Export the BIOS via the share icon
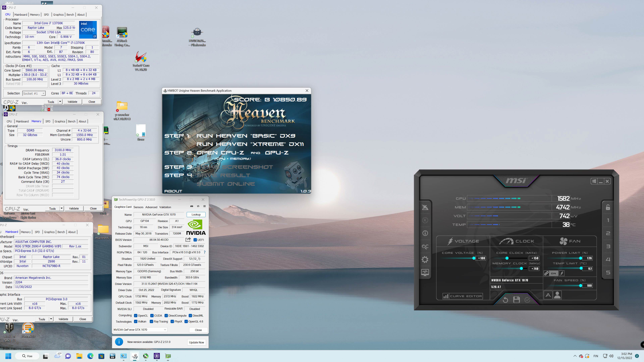The image size is (644, 362). (188, 240)
